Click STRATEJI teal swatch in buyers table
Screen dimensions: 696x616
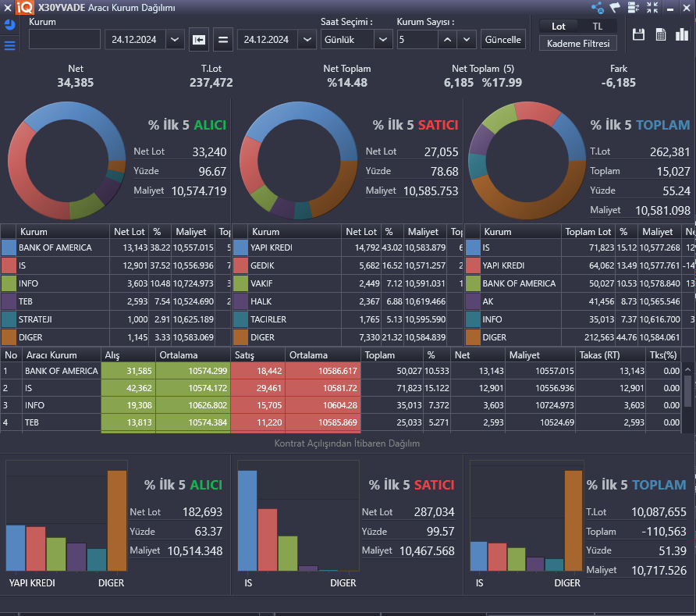click(9, 319)
